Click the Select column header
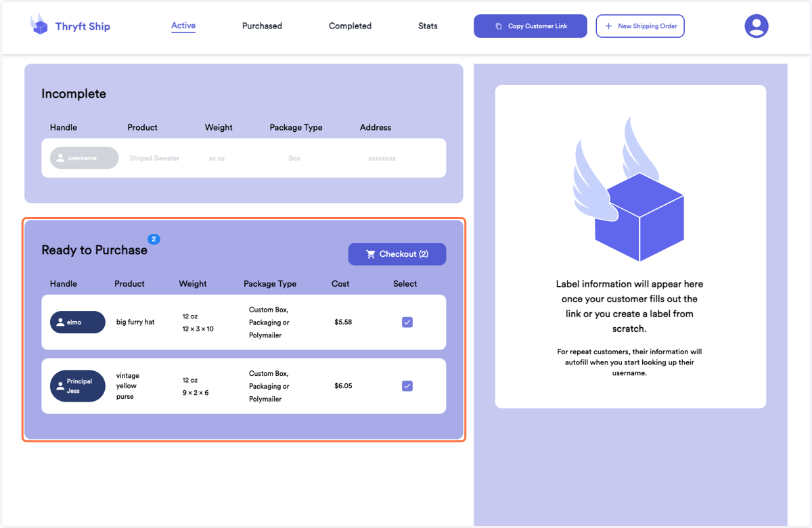Viewport: 812px width, 528px height. pos(405,284)
